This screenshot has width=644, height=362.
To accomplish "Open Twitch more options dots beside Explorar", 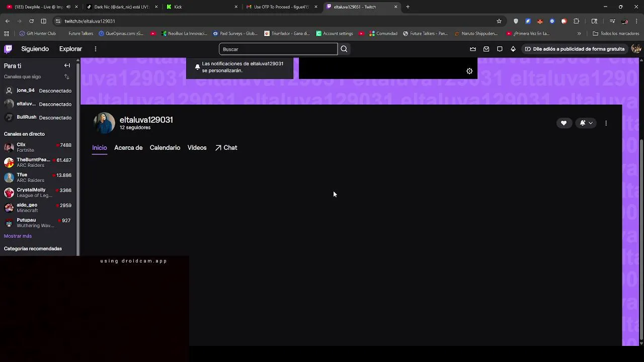I will (x=95, y=49).
